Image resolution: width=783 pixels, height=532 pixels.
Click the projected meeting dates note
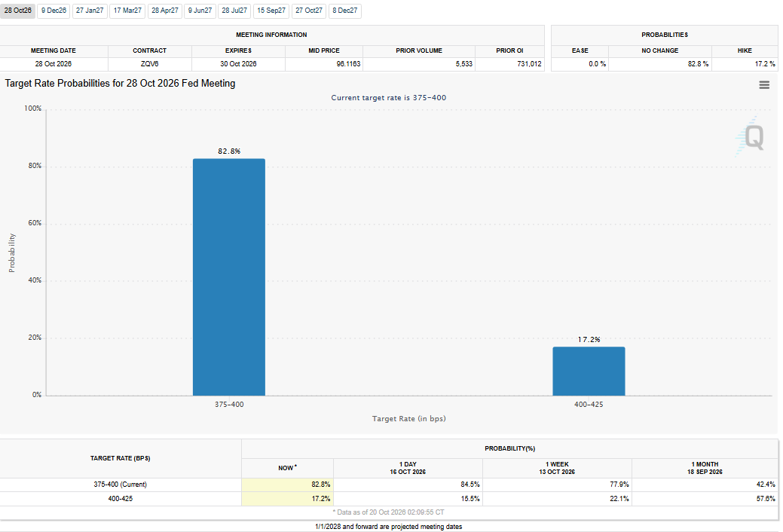click(389, 527)
